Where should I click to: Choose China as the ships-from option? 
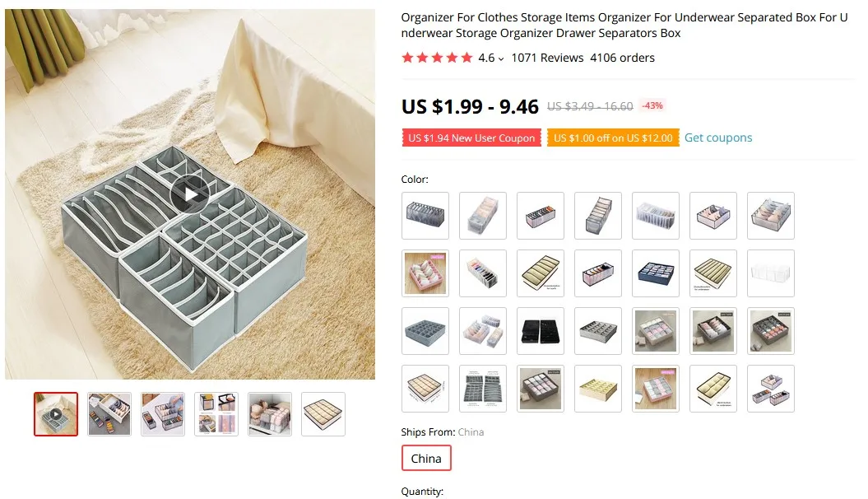pos(426,459)
